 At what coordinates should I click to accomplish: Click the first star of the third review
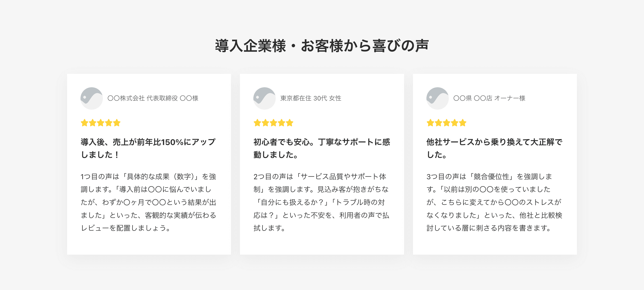click(430, 123)
